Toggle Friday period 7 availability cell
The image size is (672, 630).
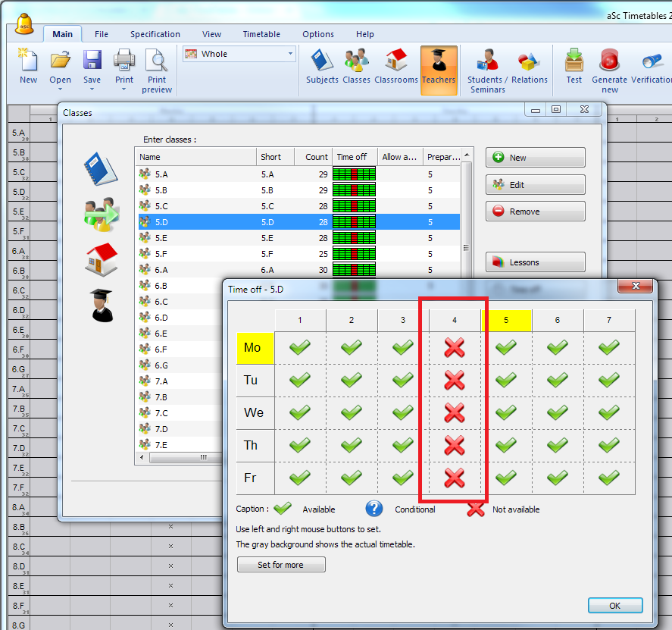tap(608, 478)
